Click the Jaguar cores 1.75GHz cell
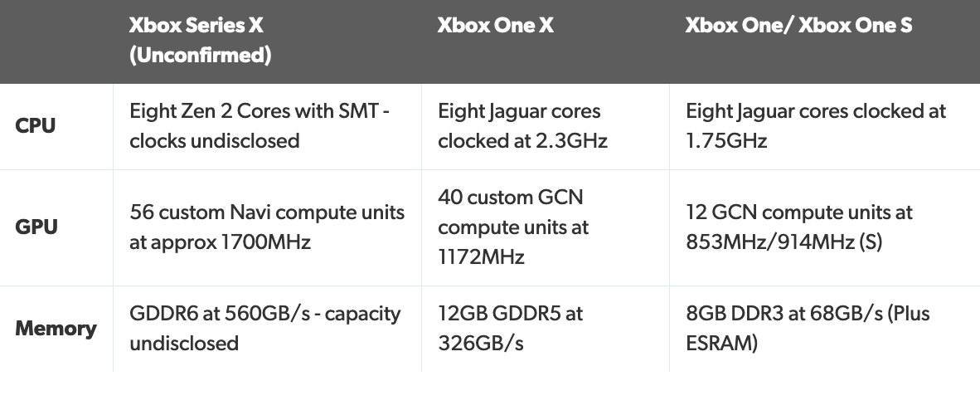Image resolution: width=980 pixels, height=415 pixels. pos(824,126)
